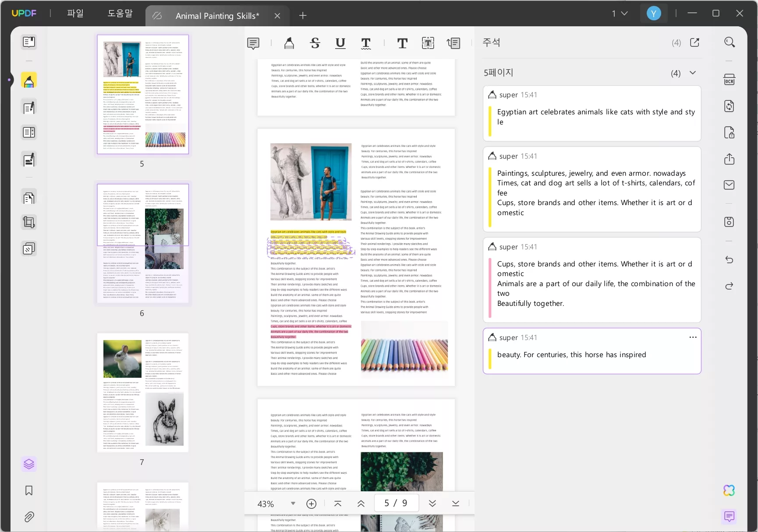Select the page 7 rabbit thumbnail
This screenshot has width=758, height=532.
tap(143, 393)
